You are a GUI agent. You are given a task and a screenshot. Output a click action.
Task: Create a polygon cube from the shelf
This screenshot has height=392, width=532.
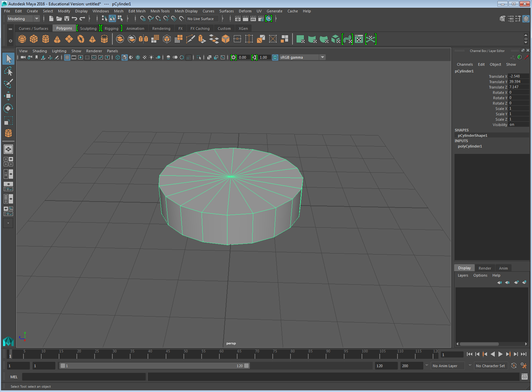tap(34, 39)
